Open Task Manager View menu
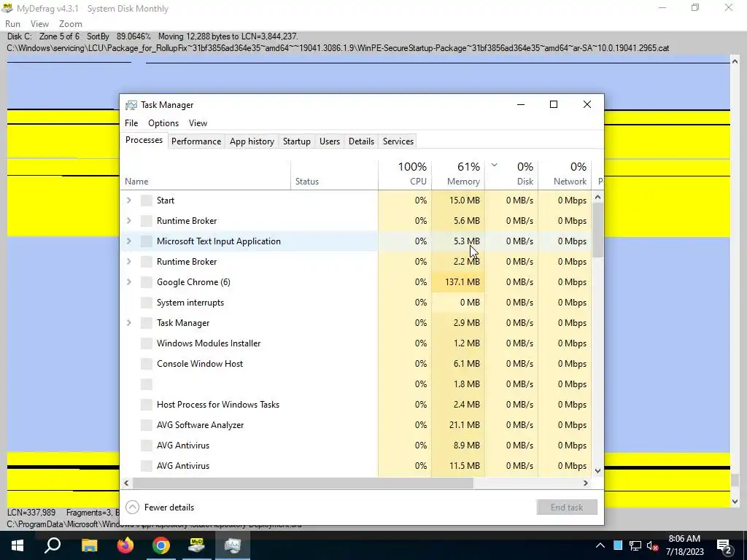Viewport: 747px width, 560px height. point(198,123)
